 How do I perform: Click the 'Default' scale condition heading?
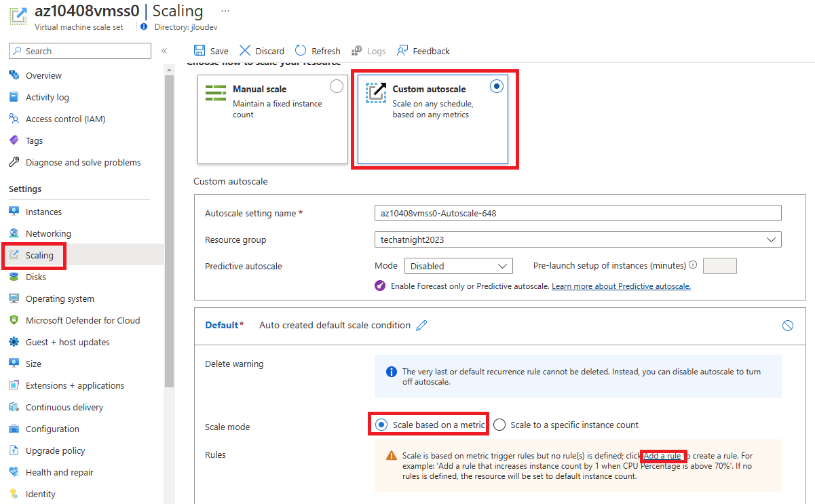tap(222, 325)
